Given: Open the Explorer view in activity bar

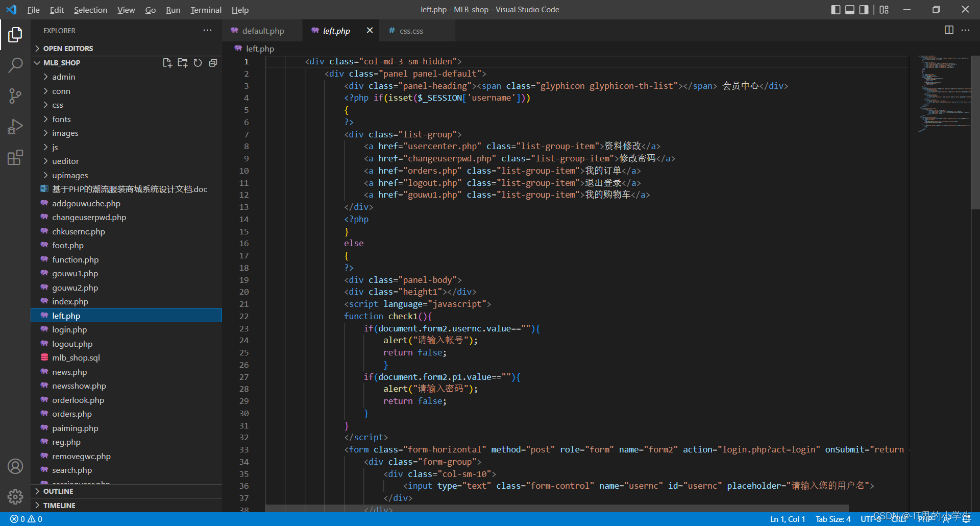Looking at the screenshot, I should (15, 35).
